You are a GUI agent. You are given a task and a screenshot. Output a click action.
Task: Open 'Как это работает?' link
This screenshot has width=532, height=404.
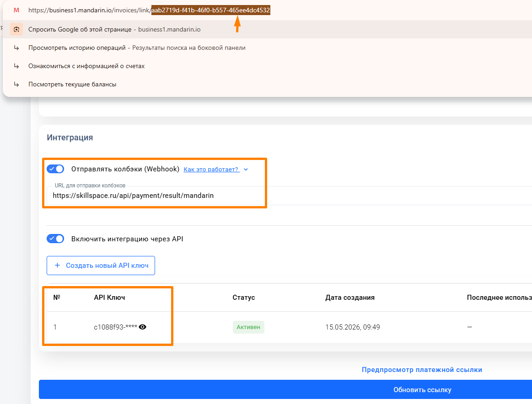[x=211, y=170]
